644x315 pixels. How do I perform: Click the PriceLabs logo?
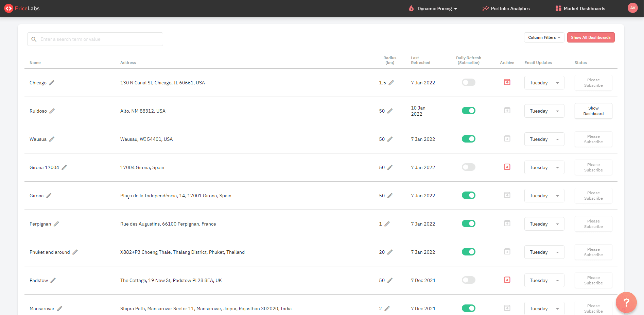pyautogui.click(x=21, y=8)
